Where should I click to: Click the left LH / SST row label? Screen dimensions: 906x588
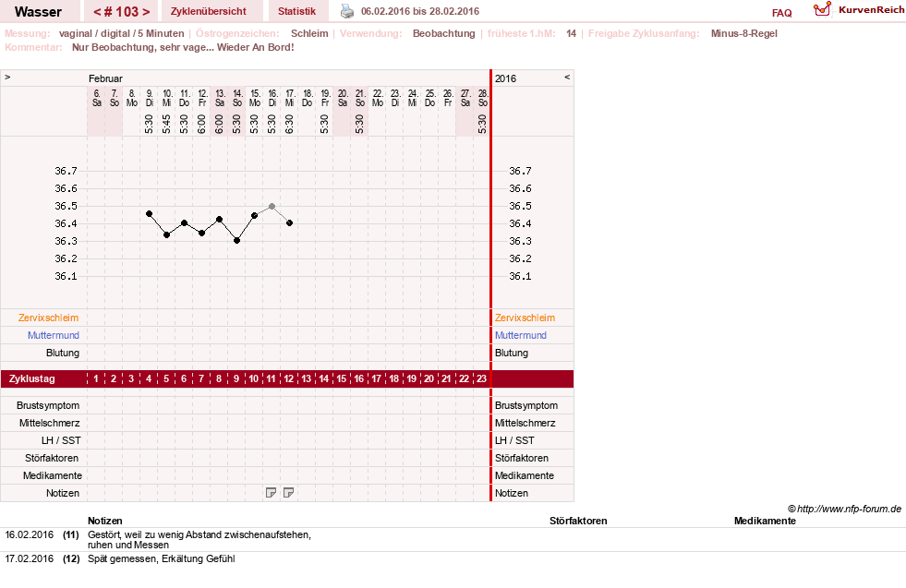61,440
